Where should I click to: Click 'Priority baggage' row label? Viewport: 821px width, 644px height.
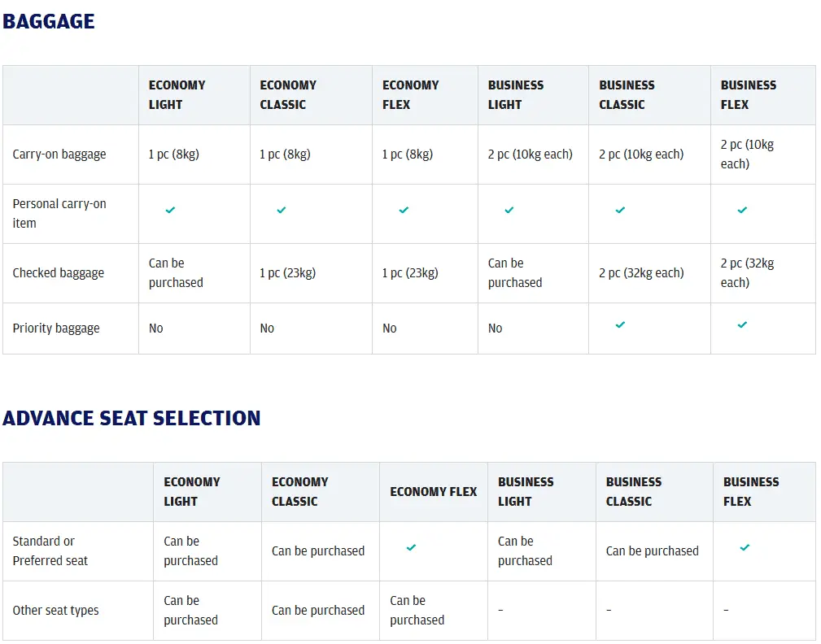56,329
